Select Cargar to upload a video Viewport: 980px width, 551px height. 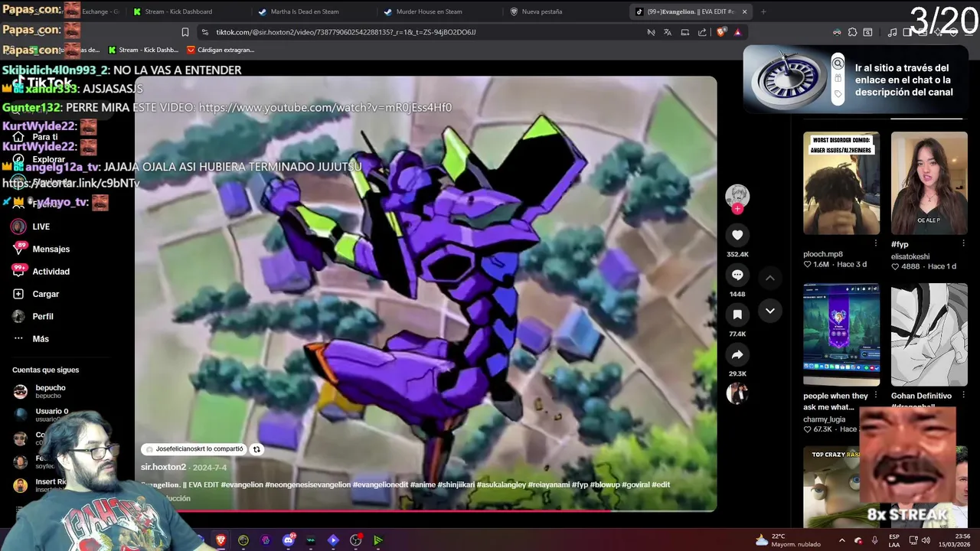click(37, 294)
